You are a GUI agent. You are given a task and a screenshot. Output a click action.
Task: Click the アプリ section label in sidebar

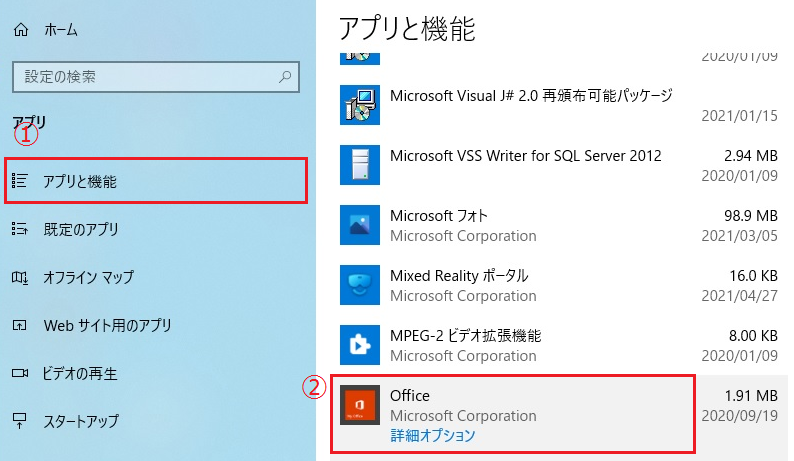[29, 122]
